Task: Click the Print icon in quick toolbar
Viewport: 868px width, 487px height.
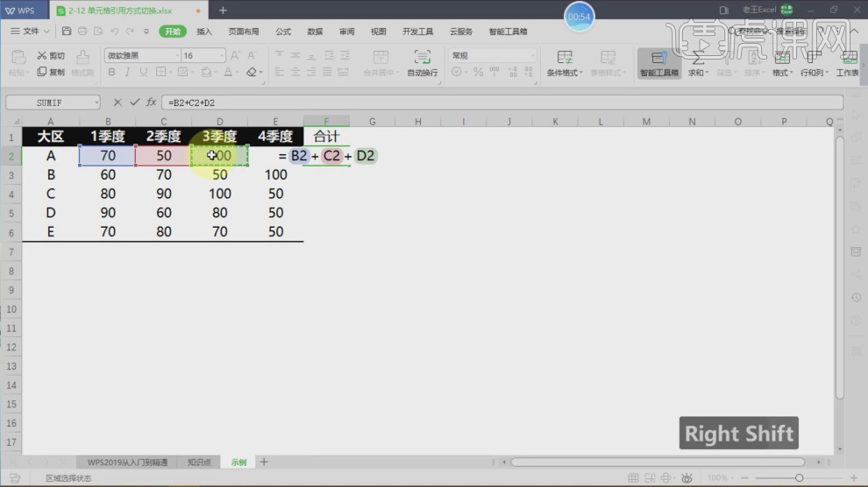Action: 82,31
